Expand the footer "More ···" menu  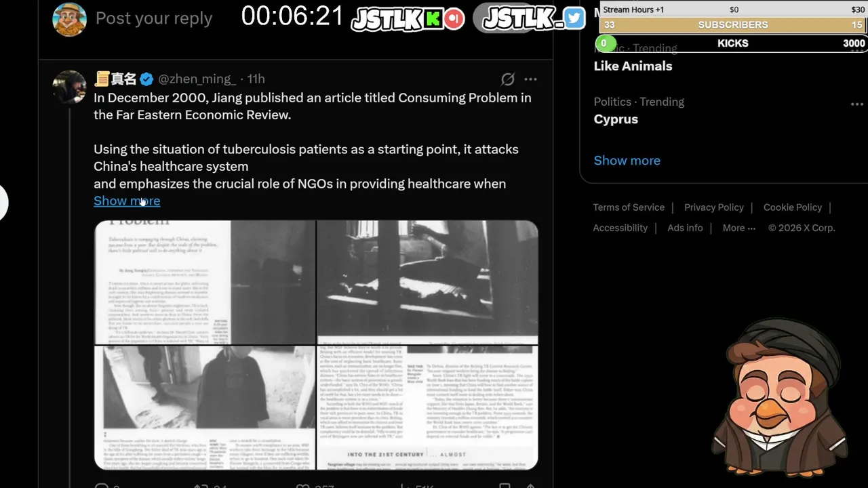click(x=738, y=228)
